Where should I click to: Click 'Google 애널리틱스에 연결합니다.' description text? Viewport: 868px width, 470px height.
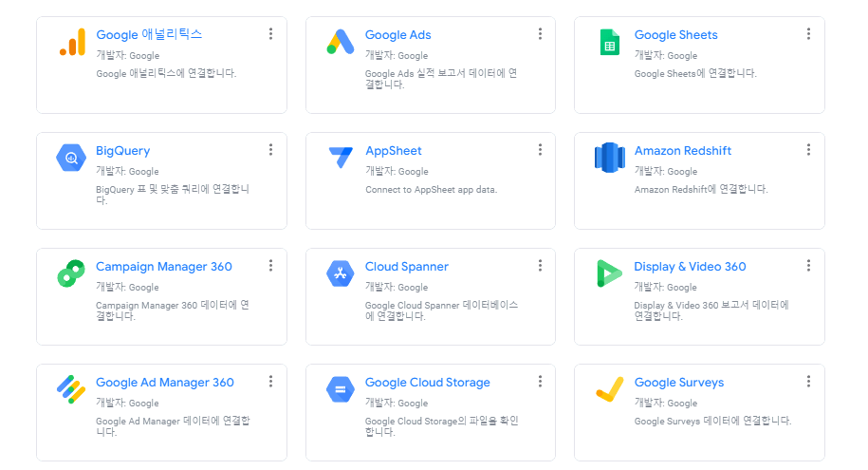click(x=166, y=73)
